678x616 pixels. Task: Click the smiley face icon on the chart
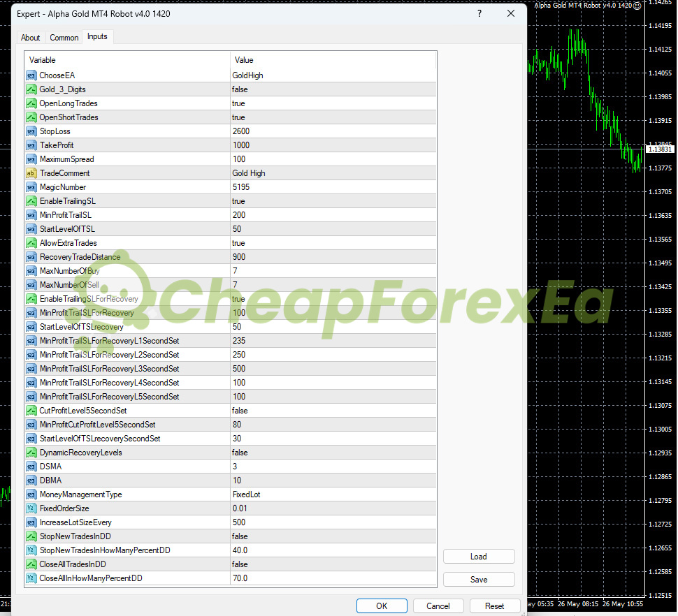(x=637, y=6)
